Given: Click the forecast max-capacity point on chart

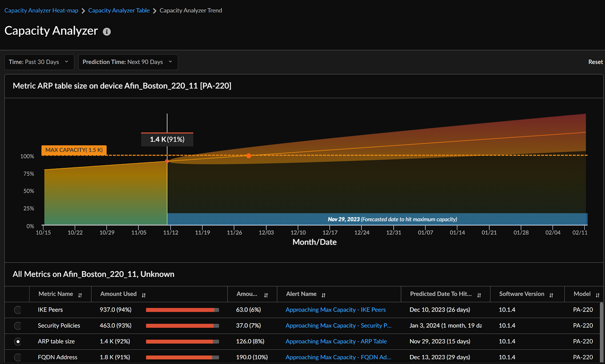Looking at the screenshot, I should 248,156.
